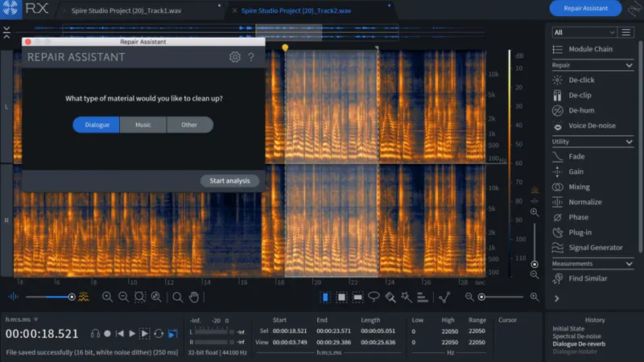
Task: Select the magic wand tool
Action: coord(407,297)
